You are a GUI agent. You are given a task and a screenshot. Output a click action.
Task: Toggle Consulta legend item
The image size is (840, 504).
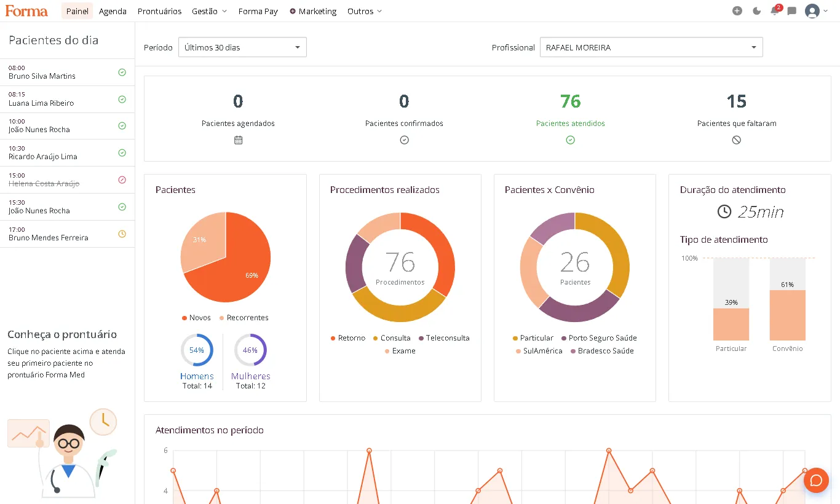coord(392,338)
